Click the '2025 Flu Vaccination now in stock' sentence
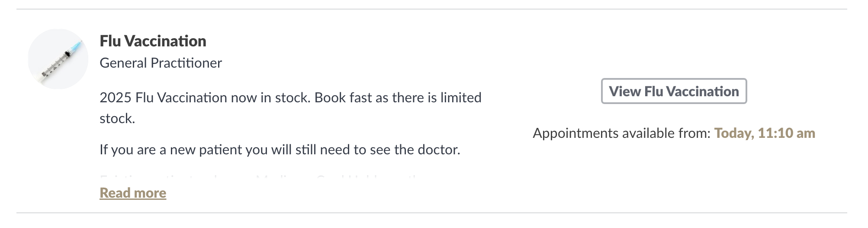Screen dimensions: 868x228 (205, 98)
